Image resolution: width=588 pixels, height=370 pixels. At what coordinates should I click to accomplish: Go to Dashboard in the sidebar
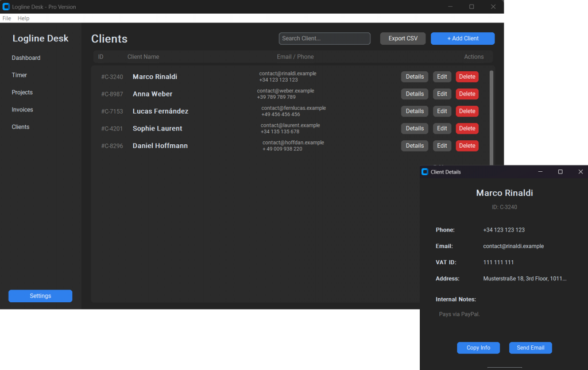[x=26, y=58]
